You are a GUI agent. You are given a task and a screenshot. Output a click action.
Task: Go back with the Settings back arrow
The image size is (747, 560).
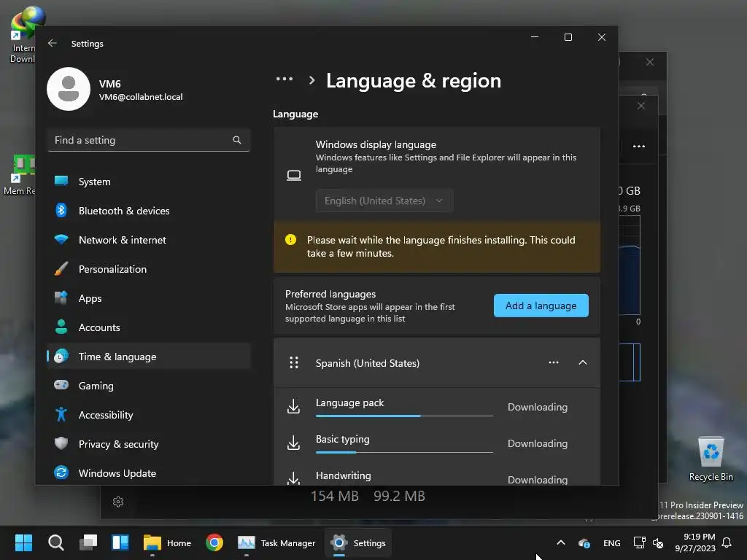click(x=53, y=43)
